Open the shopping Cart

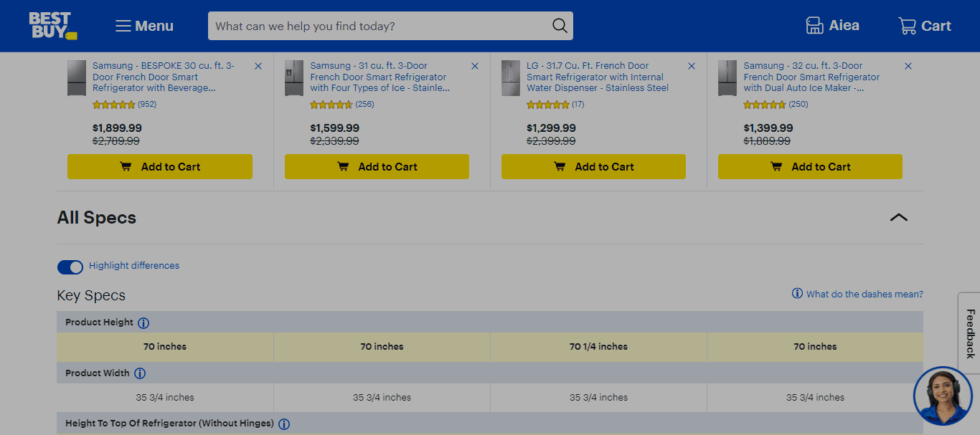coord(925,26)
